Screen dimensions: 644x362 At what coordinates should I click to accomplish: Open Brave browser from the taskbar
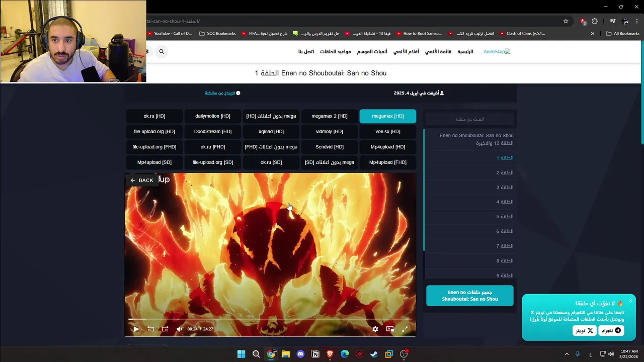(330, 354)
